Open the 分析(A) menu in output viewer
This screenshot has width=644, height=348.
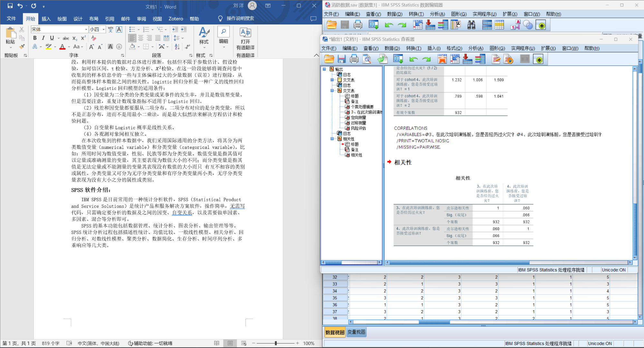pyautogui.click(x=476, y=48)
